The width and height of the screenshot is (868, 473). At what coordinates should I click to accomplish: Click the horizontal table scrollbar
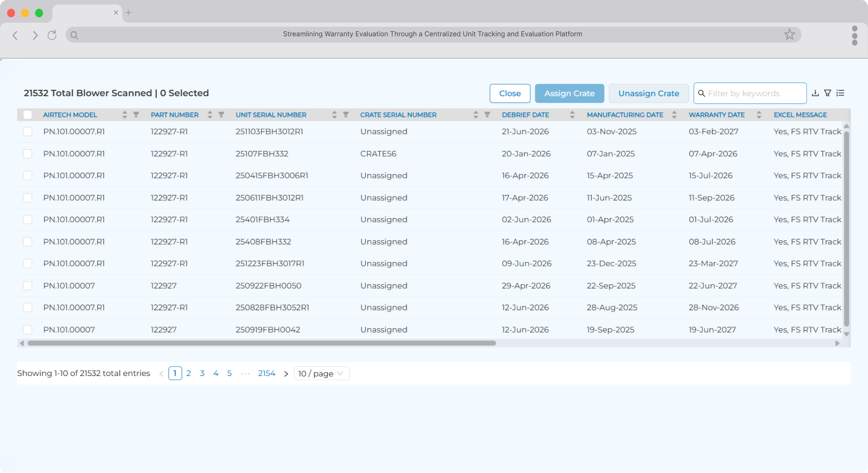pos(262,343)
